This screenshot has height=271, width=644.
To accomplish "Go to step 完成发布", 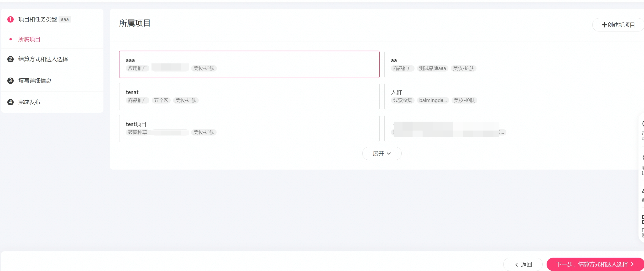I will [x=29, y=102].
